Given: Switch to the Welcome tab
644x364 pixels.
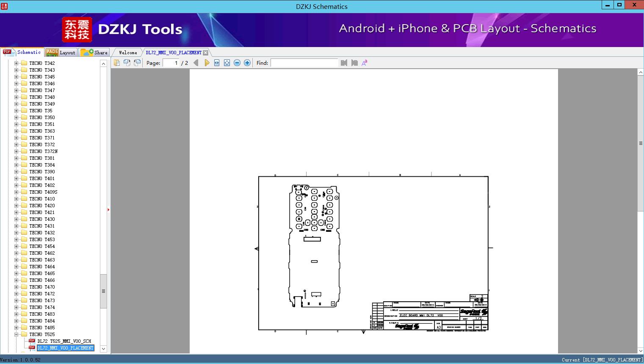Looking at the screenshot, I should point(128,53).
